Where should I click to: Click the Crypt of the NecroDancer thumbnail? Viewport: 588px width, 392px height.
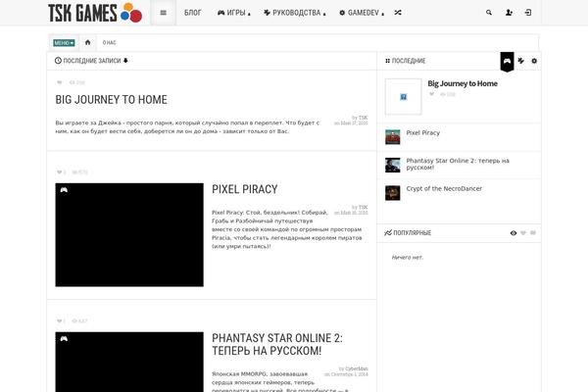pos(393,193)
